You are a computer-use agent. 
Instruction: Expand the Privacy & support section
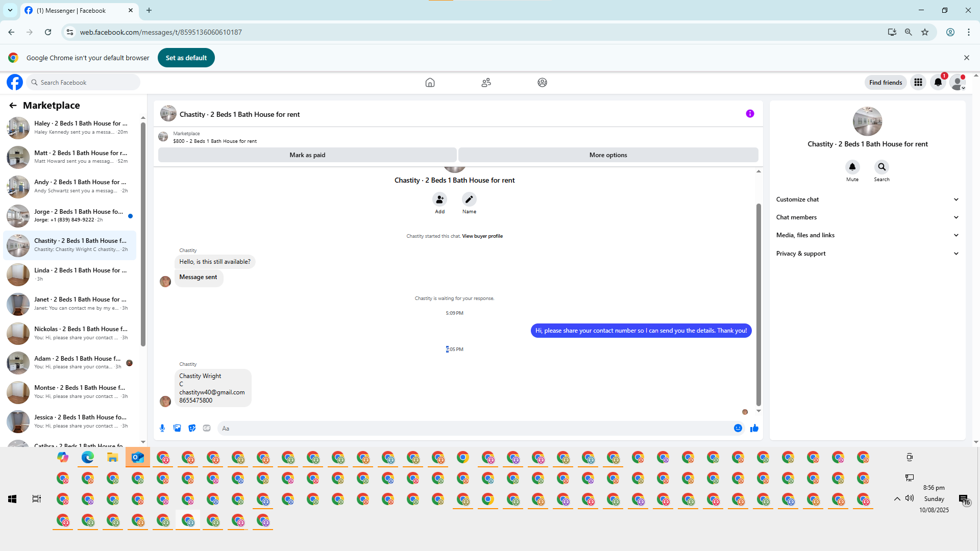(x=867, y=254)
